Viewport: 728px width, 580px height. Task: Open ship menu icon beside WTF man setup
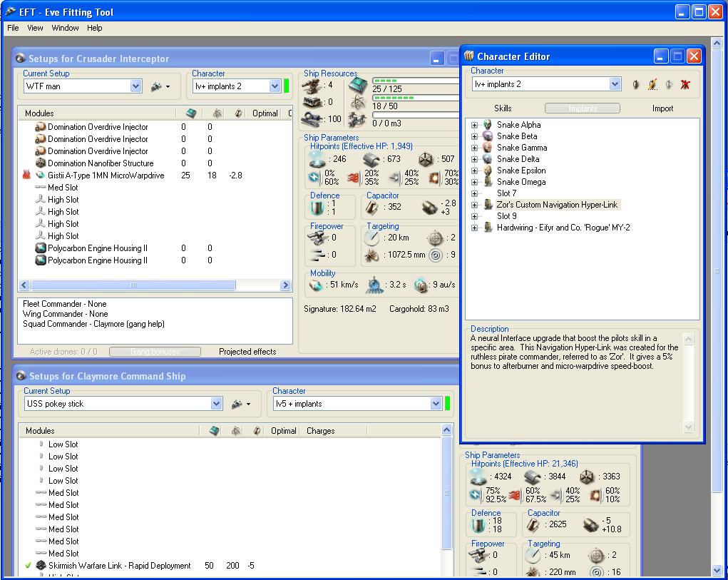160,86
